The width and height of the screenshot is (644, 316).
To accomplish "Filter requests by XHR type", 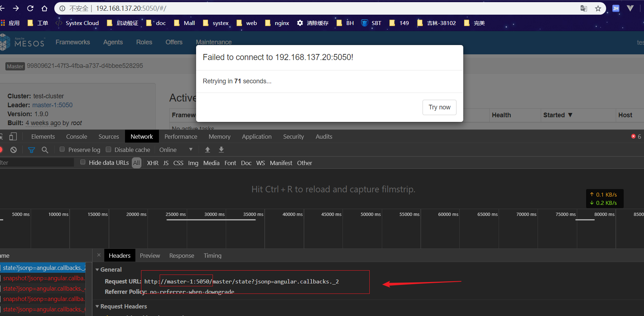I will (153, 163).
